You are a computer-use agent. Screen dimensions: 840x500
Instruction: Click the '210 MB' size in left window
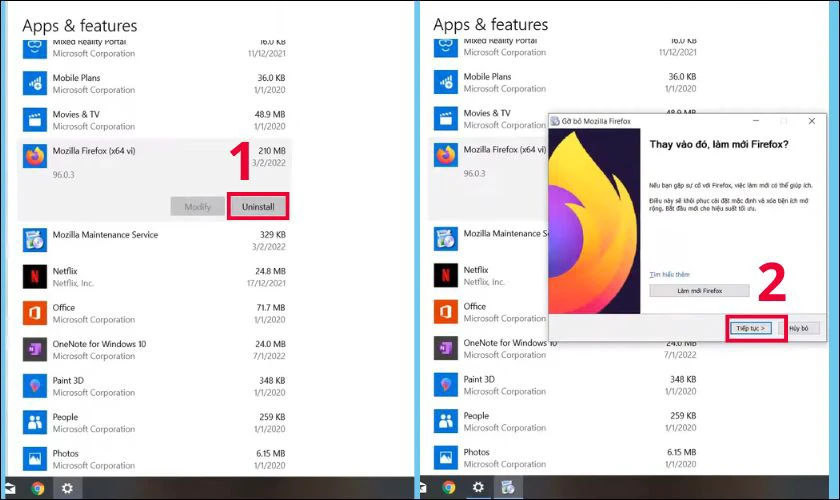click(x=272, y=151)
